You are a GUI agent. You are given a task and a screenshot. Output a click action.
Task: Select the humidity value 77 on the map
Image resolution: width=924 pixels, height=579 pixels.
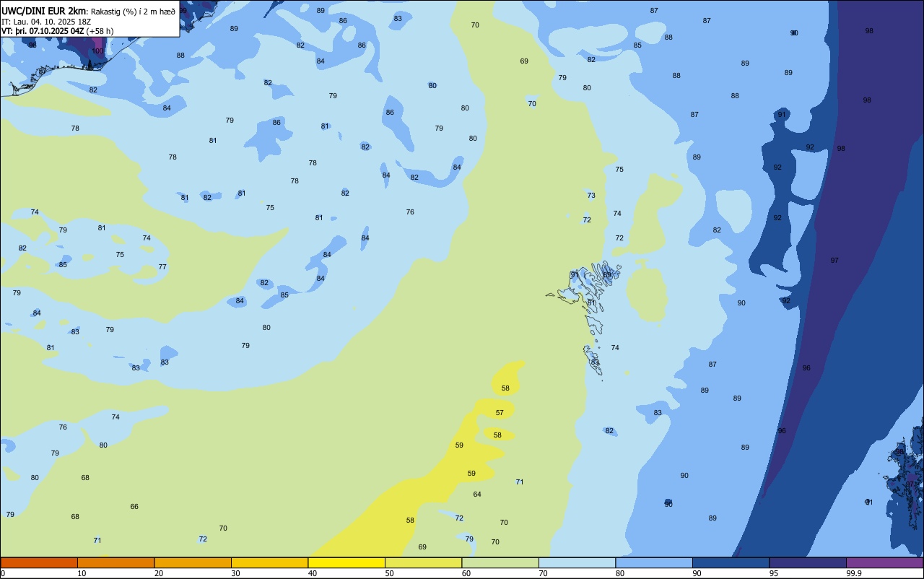click(x=162, y=267)
